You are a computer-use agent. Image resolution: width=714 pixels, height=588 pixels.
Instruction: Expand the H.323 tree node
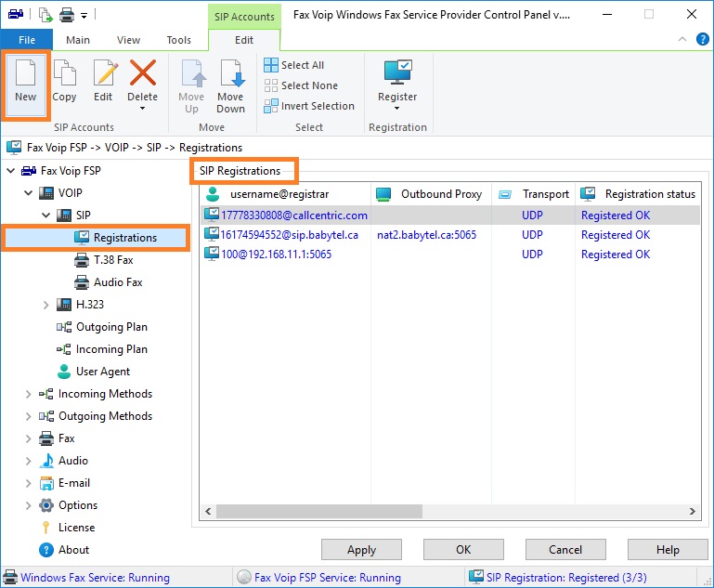pyautogui.click(x=46, y=305)
